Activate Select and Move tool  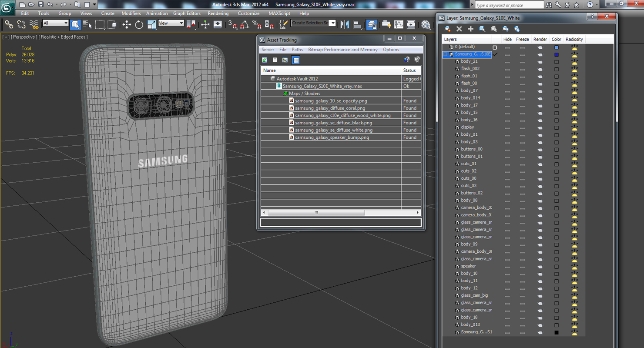click(127, 25)
